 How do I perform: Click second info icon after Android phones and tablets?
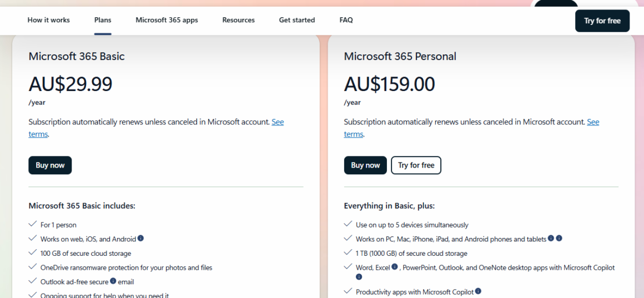click(x=559, y=238)
